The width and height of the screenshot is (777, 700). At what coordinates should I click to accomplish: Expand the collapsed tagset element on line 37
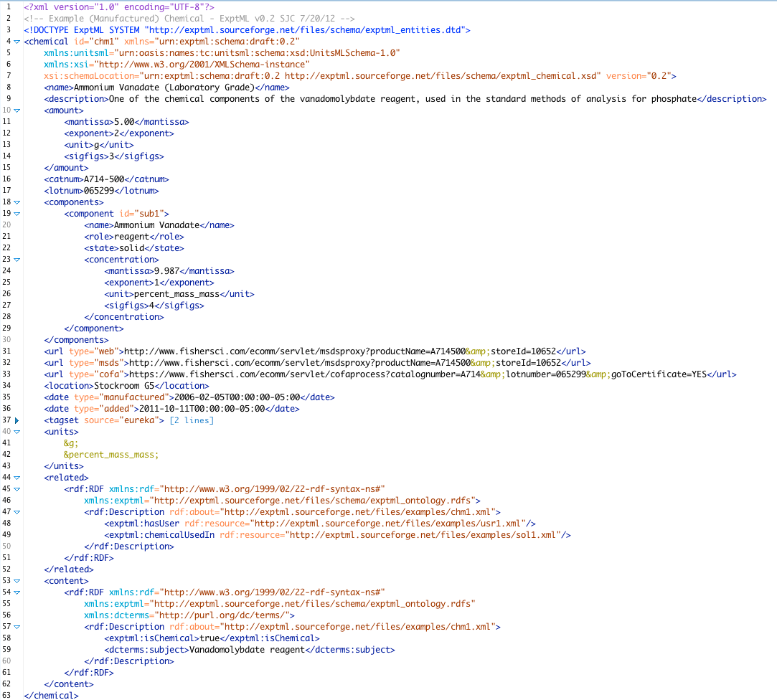click(17, 420)
